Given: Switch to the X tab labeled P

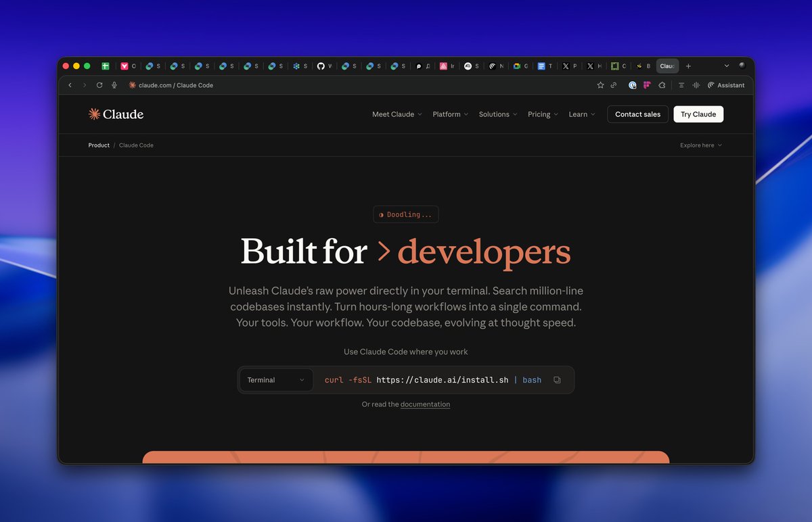Looking at the screenshot, I should coord(570,66).
